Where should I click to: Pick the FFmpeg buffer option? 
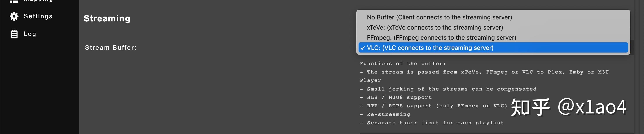[x=441, y=38]
